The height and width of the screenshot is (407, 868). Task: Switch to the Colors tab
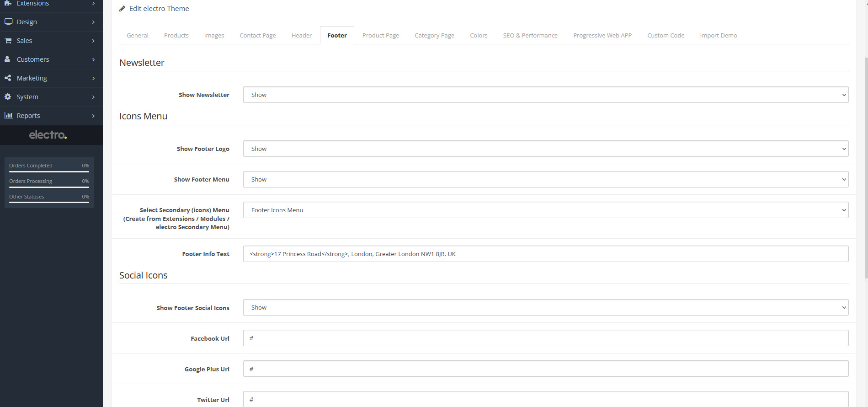(479, 35)
